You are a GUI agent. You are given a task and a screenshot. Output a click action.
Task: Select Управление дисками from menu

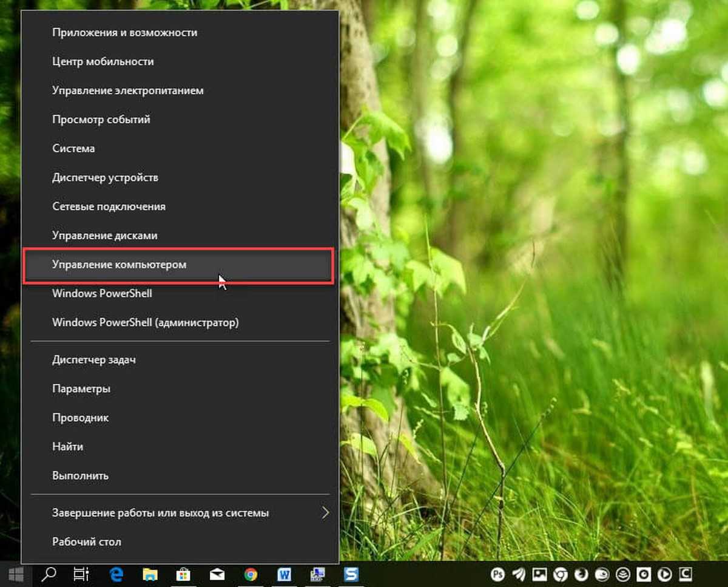104,236
